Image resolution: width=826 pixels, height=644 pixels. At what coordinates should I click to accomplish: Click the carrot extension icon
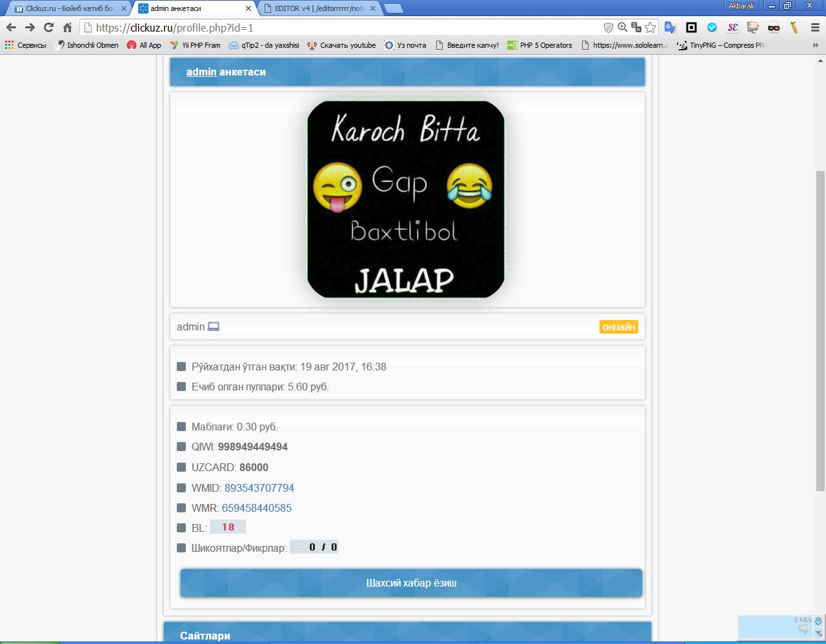coord(794,27)
